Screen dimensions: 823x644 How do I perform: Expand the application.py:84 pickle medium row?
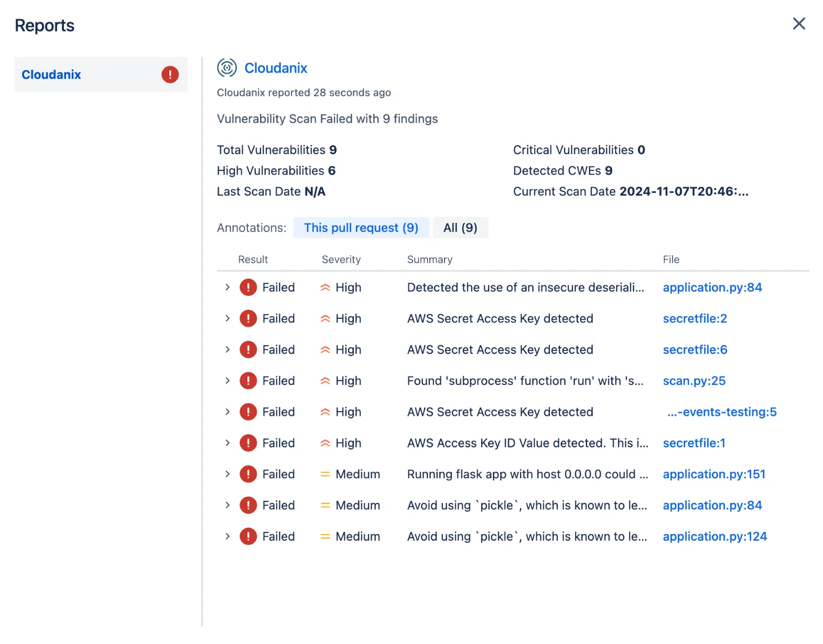click(x=228, y=505)
